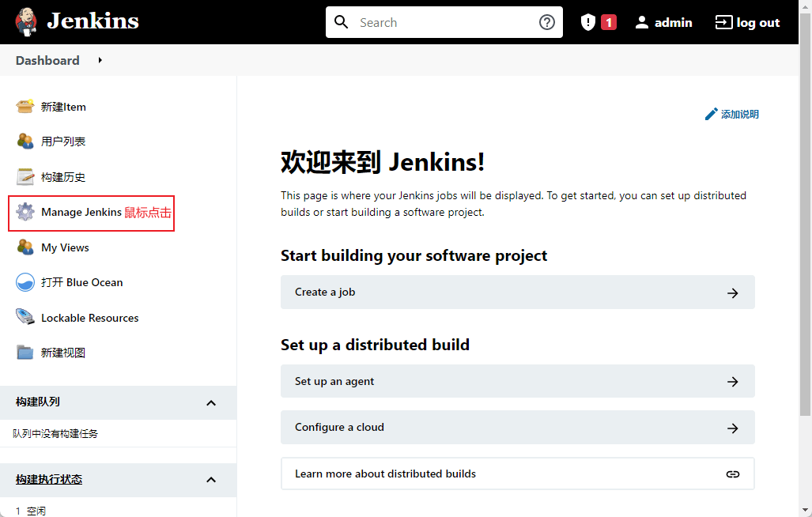Screen dimensions: 812x517
Task: Click the arrow on Create a job
Action: 732,293
